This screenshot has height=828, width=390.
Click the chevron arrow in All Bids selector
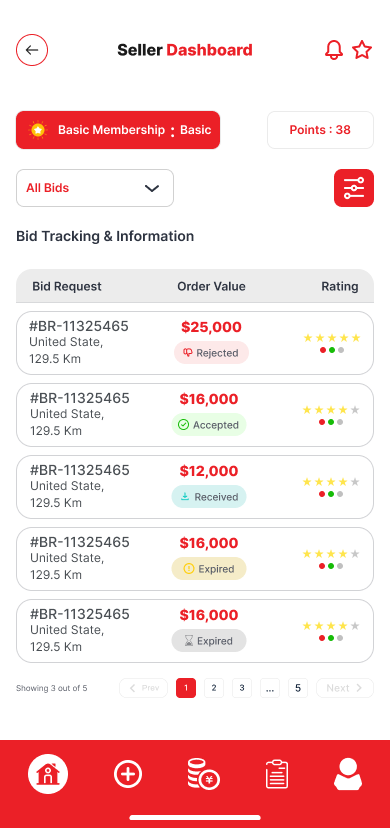[x=152, y=188]
